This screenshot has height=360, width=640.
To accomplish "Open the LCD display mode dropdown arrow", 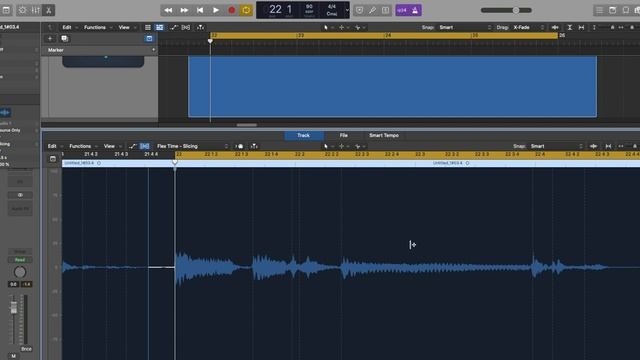I will tap(347, 10).
